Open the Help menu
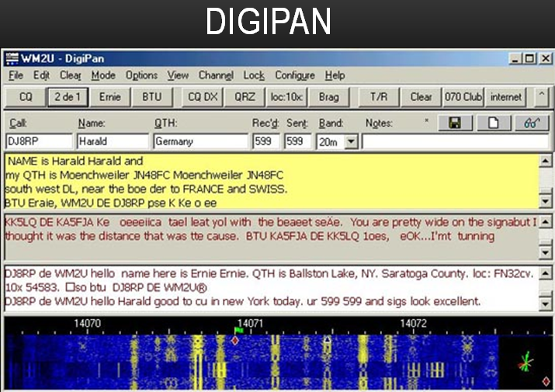This screenshot has width=555, height=392. 335,75
